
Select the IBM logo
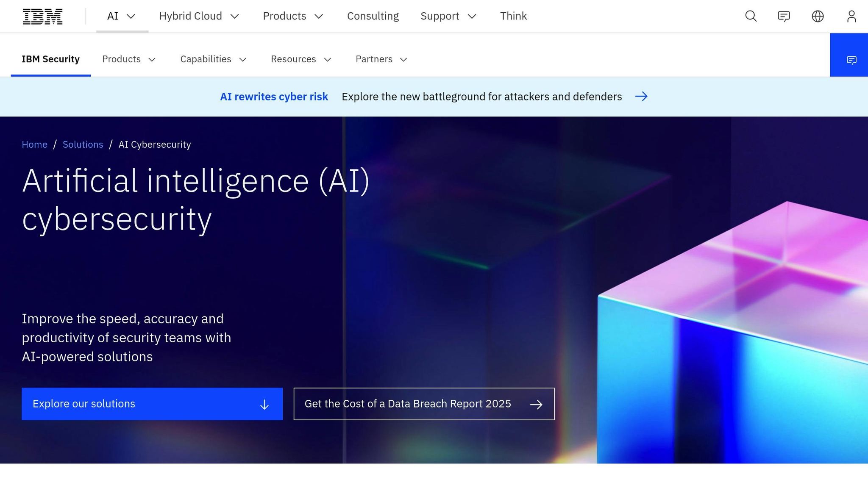pos(42,16)
